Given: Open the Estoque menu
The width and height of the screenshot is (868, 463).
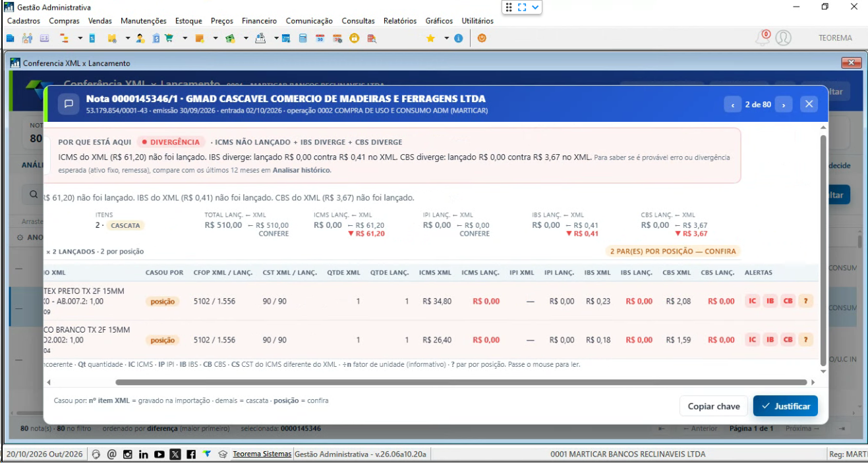Looking at the screenshot, I should click(x=188, y=21).
